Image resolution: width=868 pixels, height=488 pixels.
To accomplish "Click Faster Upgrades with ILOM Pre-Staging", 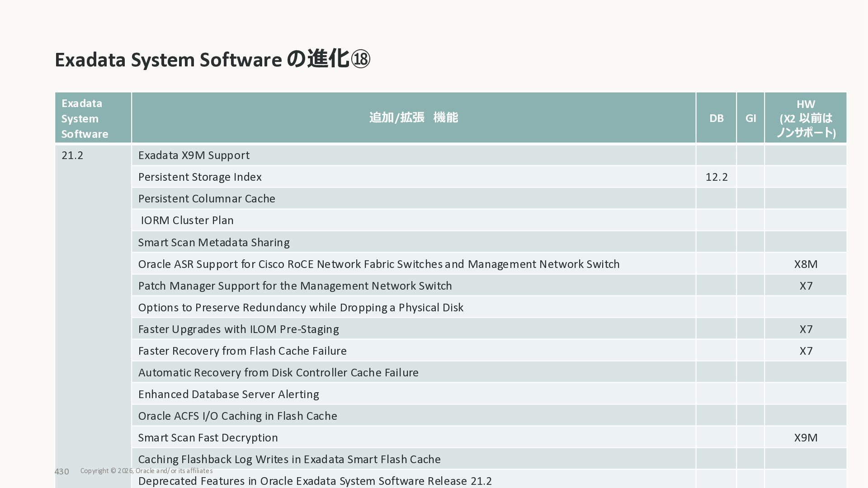I will click(x=238, y=329).
